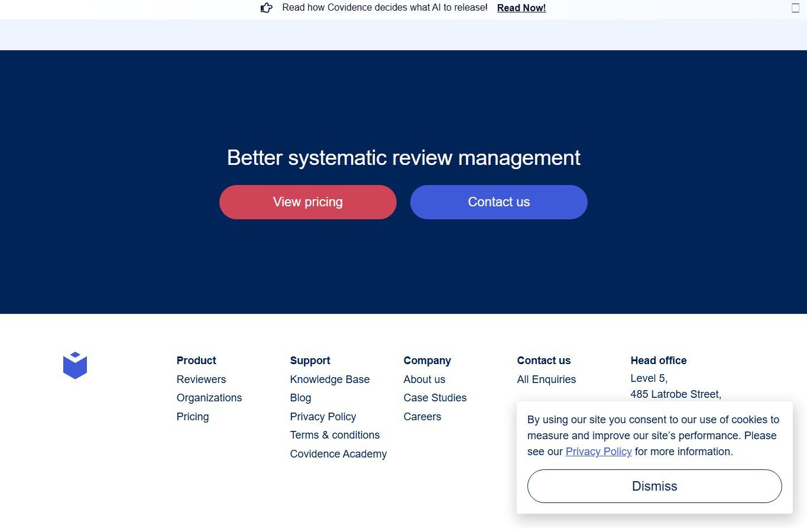
Task: Visit the Knowledge Base link
Action: [330, 379]
